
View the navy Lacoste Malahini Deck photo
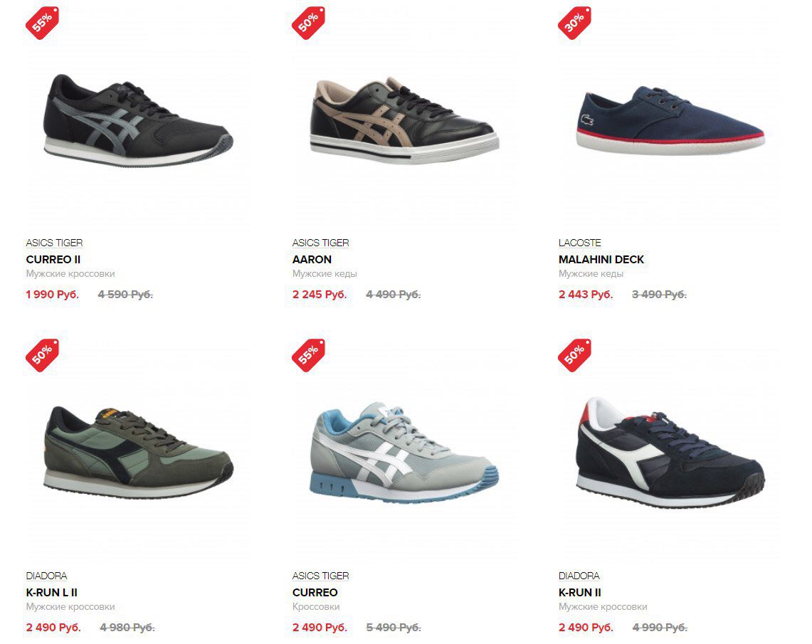pyautogui.click(x=670, y=120)
